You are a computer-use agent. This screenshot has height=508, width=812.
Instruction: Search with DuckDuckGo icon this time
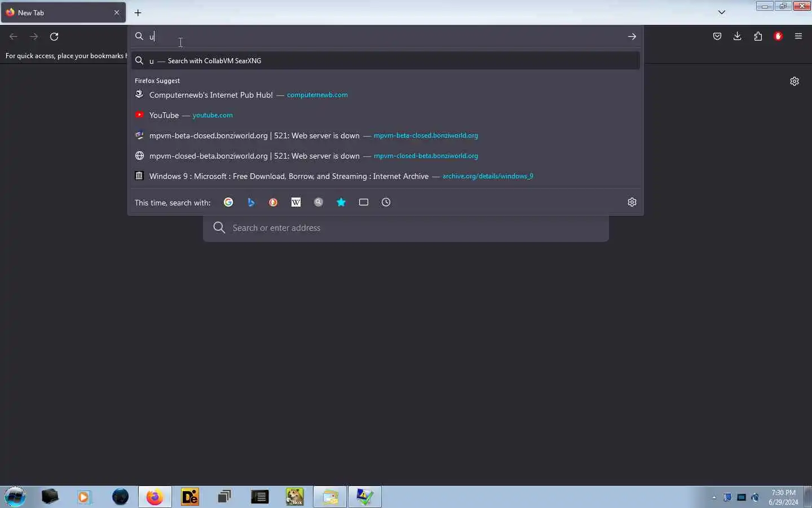tap(273, 202)
